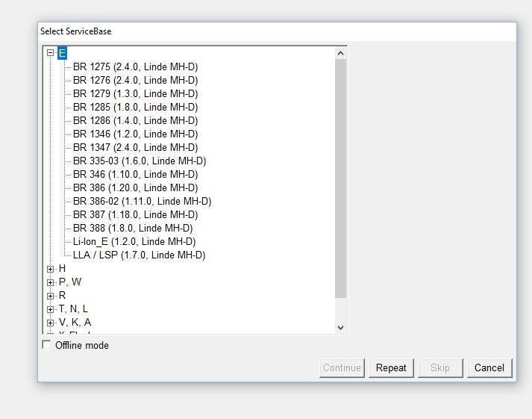Select BR 387 (1.18.0, Linde MH-D)
This screenshot has height=419, width=532.
135,214
